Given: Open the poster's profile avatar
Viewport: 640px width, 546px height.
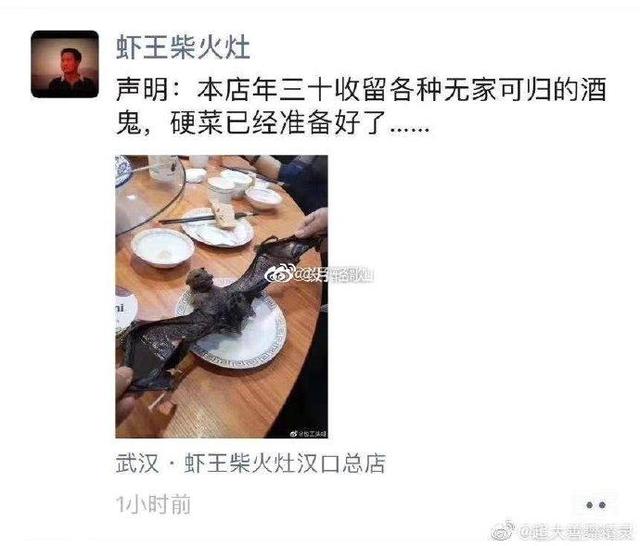Looking at the screenshot, I should (x=65, y=64).
